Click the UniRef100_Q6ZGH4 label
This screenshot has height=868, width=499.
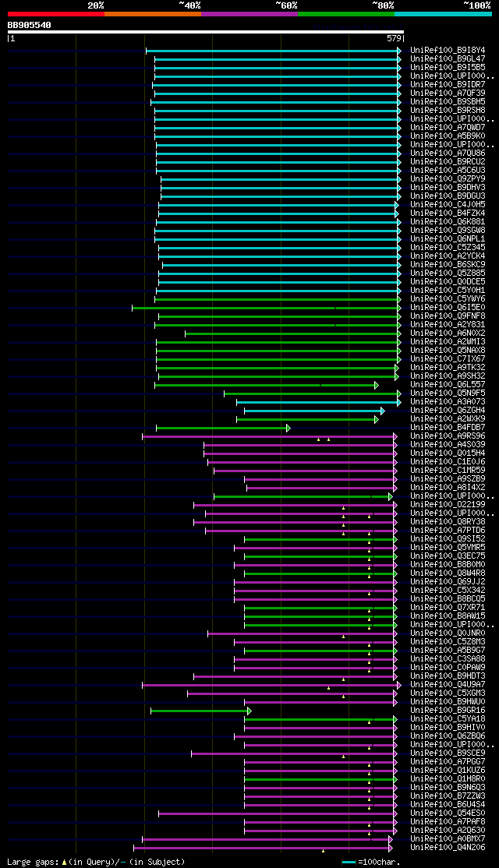coord(448,411)
